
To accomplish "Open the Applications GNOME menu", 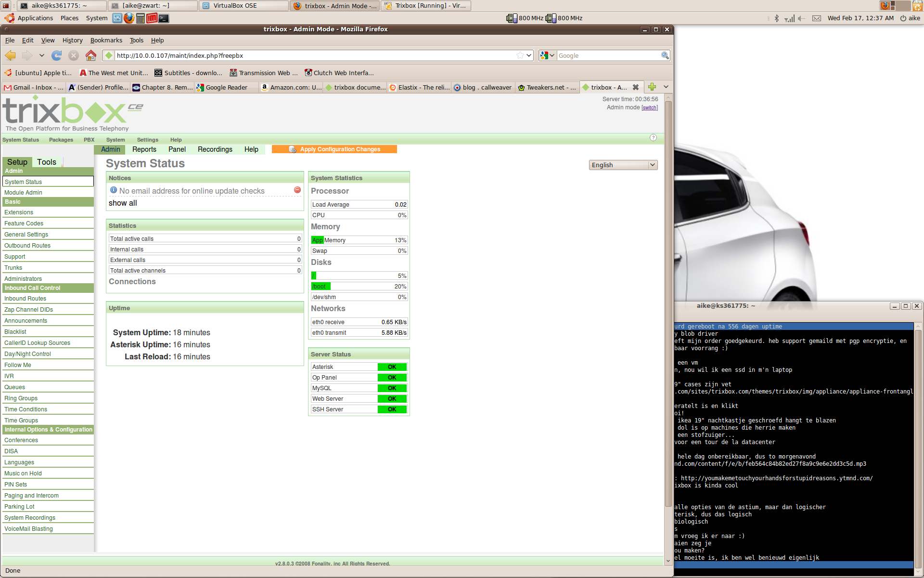I will tap(29, 18).
